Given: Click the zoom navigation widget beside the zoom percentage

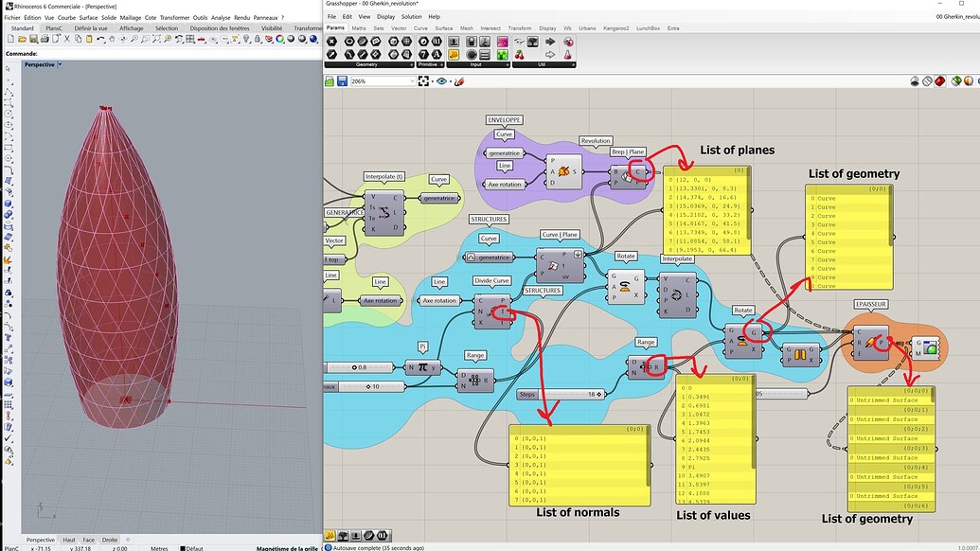Looking at the screenshot, I should click(x=424, y=82).
